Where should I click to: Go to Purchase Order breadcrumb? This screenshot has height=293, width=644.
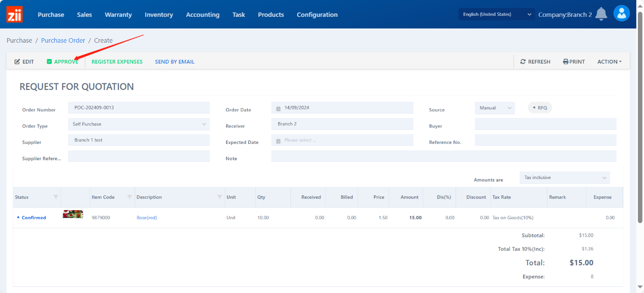click(63, 40)
